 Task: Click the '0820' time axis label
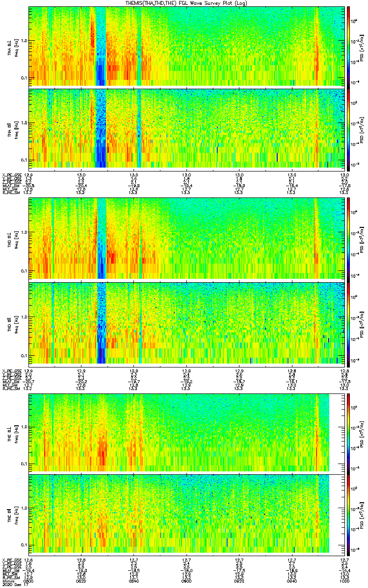81,581
